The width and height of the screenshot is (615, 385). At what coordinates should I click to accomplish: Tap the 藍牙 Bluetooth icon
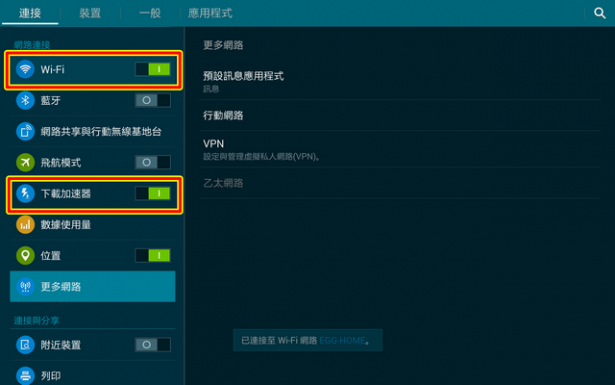pos(25,100)
